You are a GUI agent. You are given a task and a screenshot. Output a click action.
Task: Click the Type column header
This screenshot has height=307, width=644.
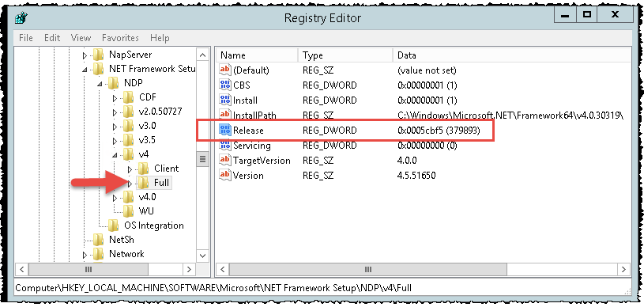(345, 55)
